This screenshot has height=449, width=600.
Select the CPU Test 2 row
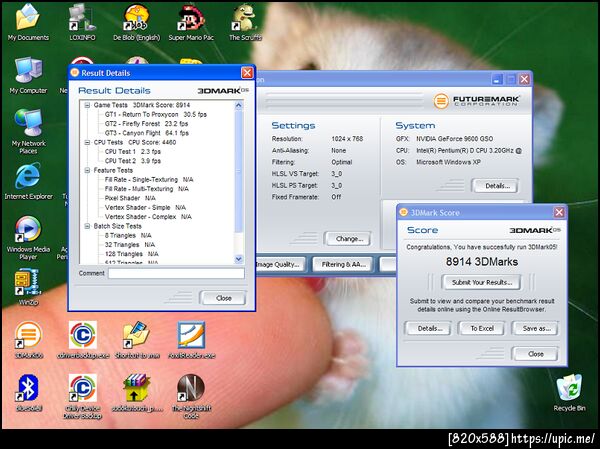[x=132, y=161]
